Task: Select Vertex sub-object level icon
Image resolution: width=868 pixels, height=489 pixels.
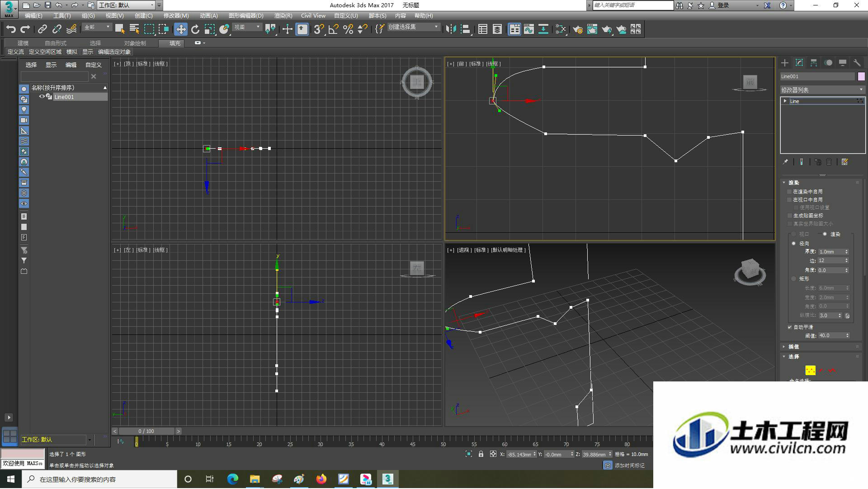Action: coord(810,371)
